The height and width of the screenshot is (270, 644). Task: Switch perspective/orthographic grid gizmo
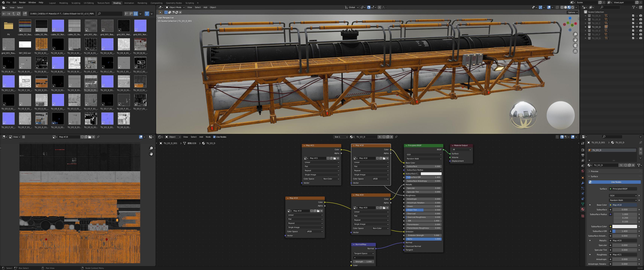pos(575,51)
